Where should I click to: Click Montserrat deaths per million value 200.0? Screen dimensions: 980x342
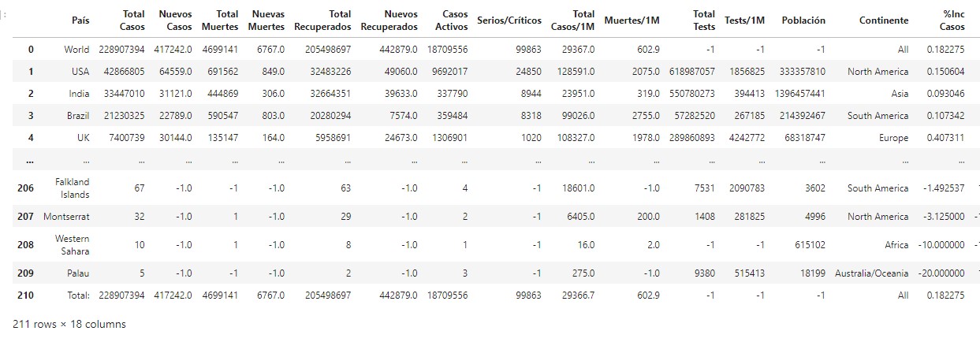click(x=648, y=217)
